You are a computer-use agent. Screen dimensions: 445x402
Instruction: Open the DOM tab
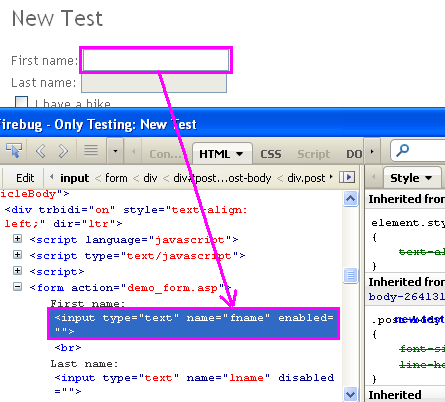[x=354, y=154]
